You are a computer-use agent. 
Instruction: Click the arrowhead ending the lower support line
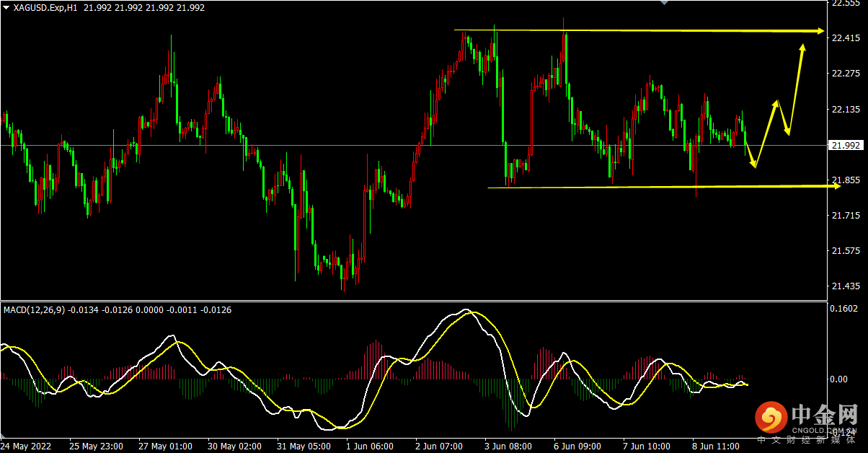pyautogui.click(x=836, y=186)
